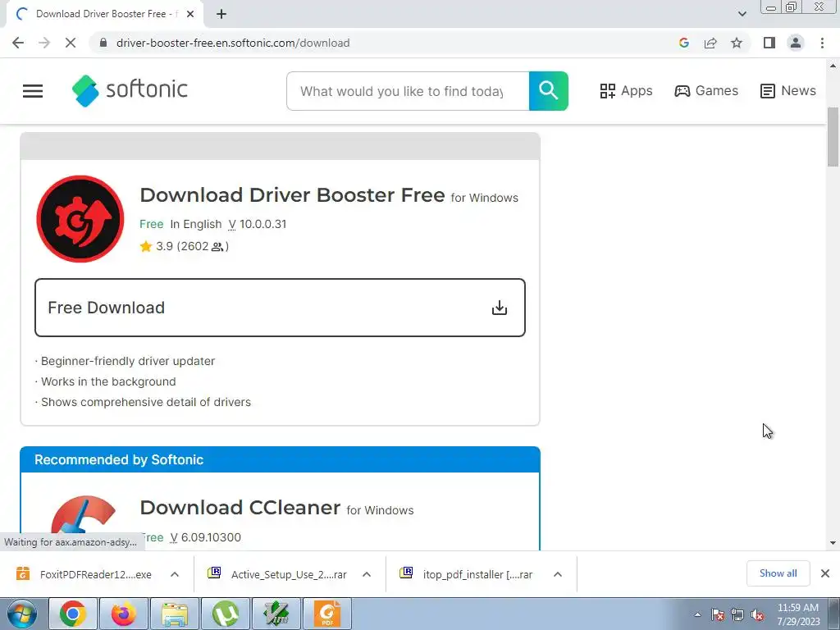Focus the Softonic search input field

tap(408, 91)
